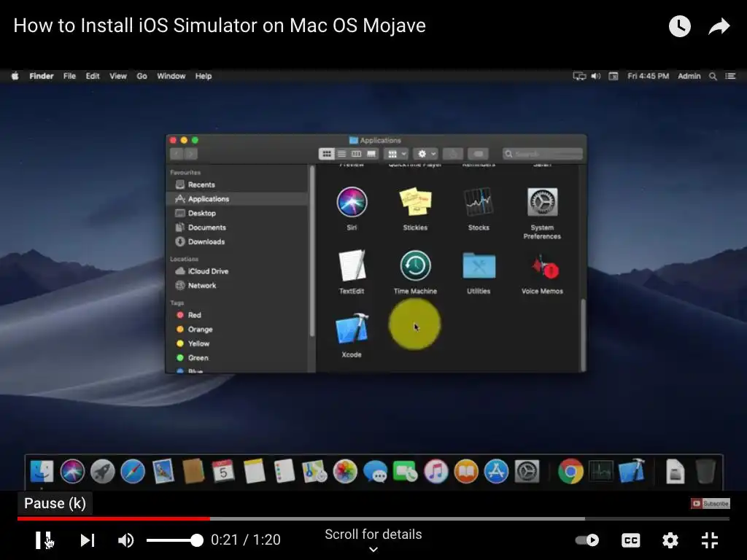Switch Finder to list view
This screenshot has width=747, height=560.
[x=341, y=154]
